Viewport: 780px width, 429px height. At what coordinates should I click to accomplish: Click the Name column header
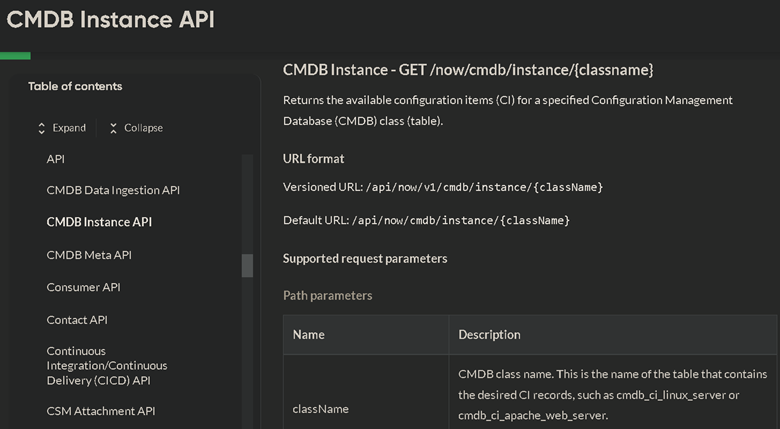(x=308, y=335)
